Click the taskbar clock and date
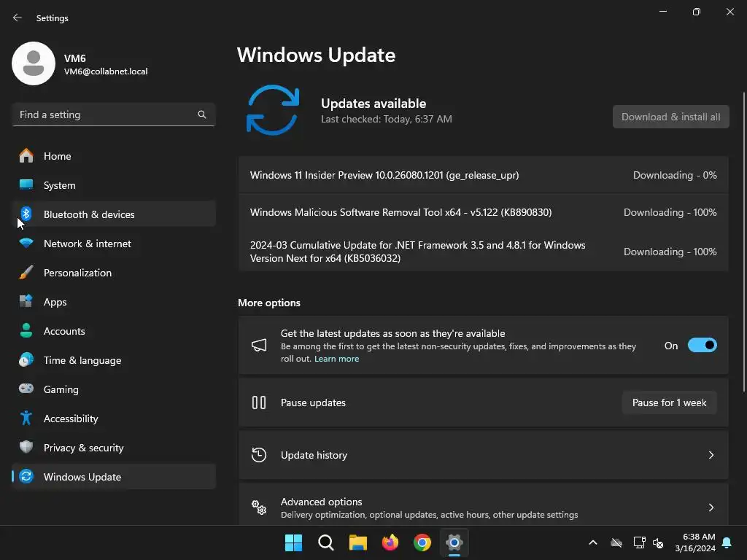The width and height of the screenshot is (747, 560). pos(695,542)
